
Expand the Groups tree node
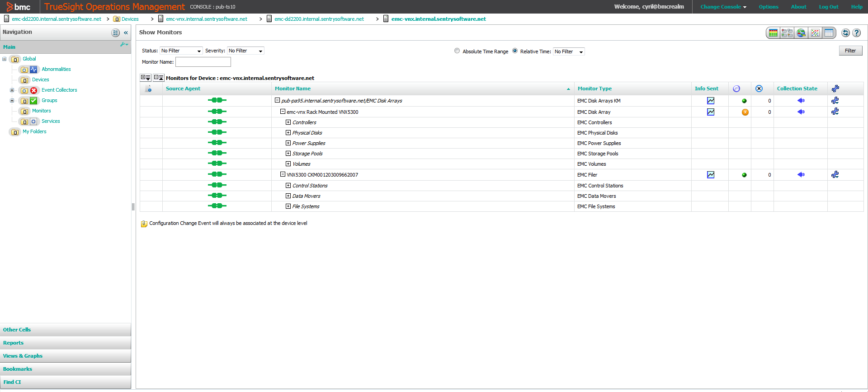click(12, 100)
